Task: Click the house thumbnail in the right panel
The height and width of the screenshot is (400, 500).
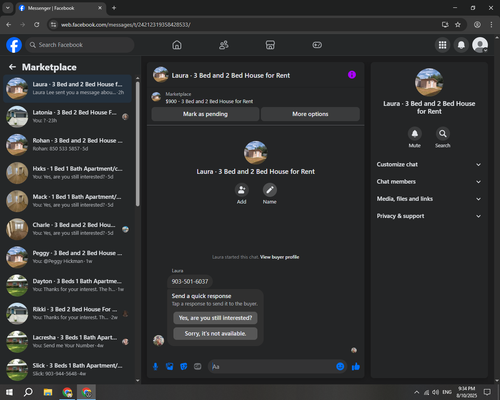Action: click(429, 82)
